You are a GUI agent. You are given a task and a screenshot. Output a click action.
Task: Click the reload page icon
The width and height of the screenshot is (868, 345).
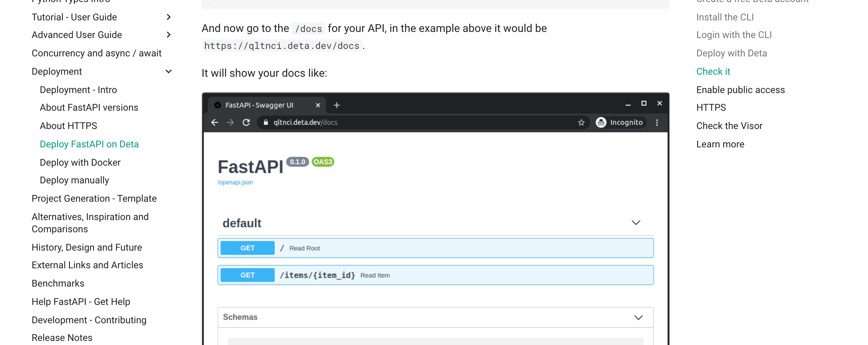[246, 122]
